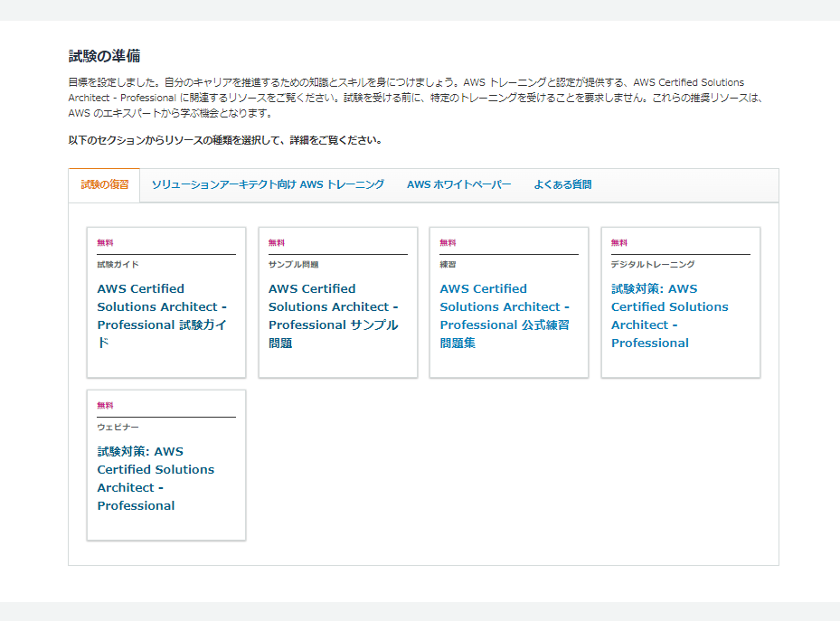Select the 試験の復習 tab
Screen dimensions: 840x621
105,184
